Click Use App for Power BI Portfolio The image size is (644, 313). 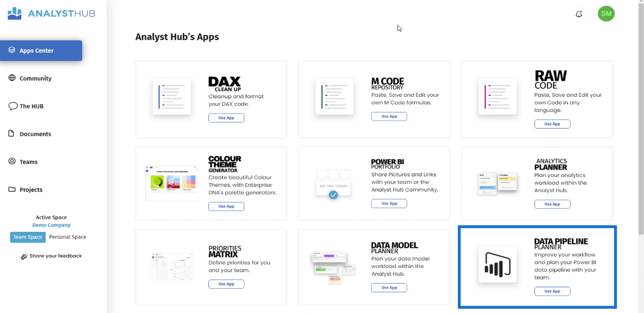[x=389, y=203]
